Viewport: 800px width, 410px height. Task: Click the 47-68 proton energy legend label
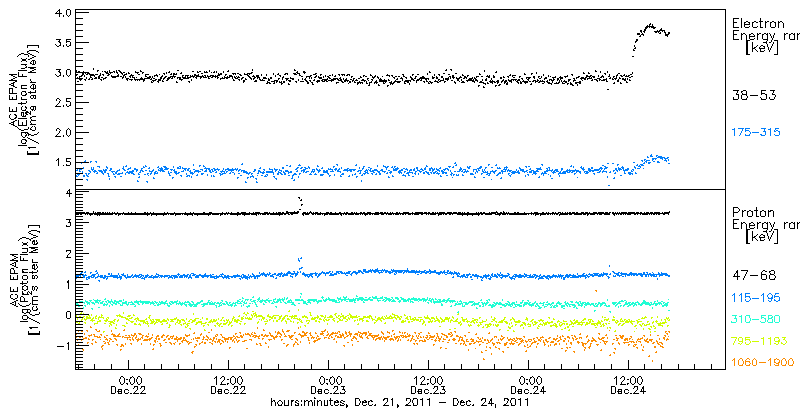754,276
